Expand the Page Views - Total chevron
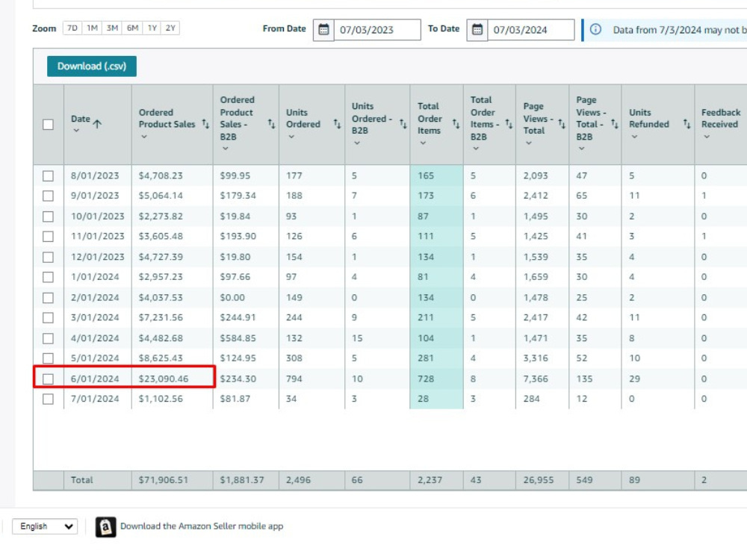The image size is (747, 560). coord(528,143)
